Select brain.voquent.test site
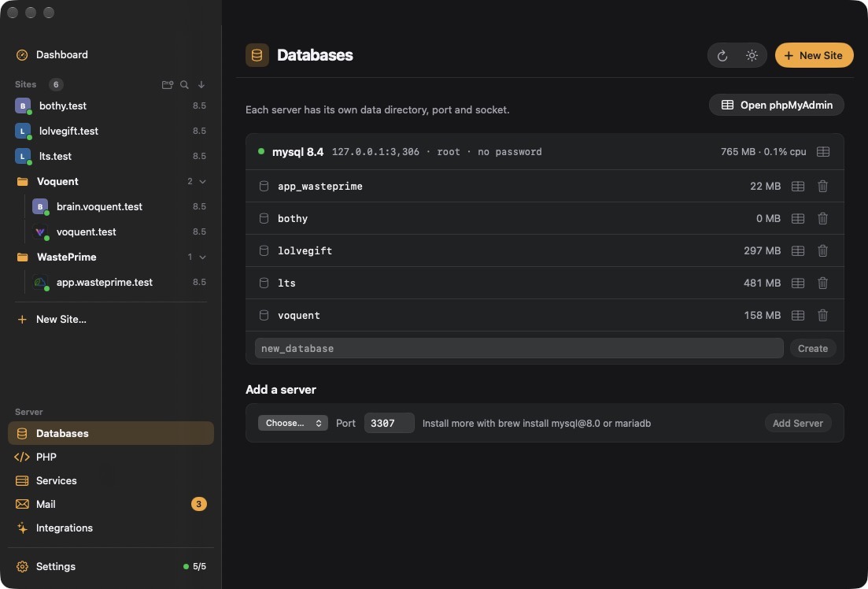868x589 pixels. click(x=119, y=206)
